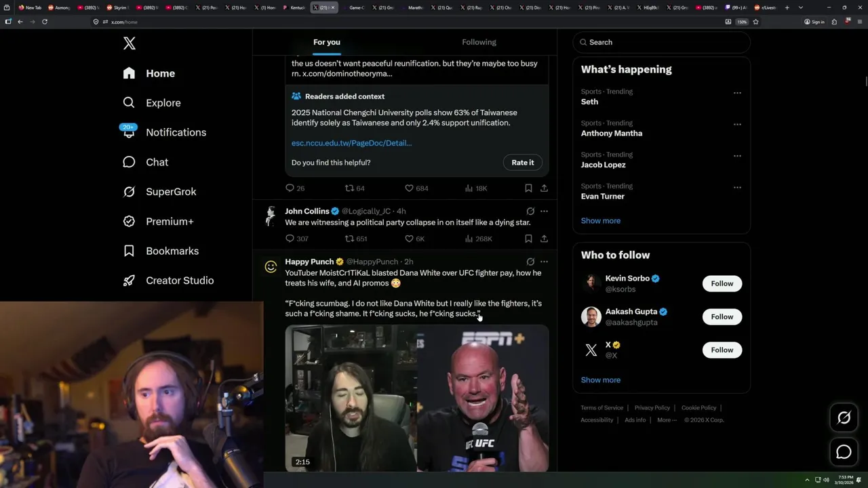Open a new browser tab with plus button

tap(787, 7)
